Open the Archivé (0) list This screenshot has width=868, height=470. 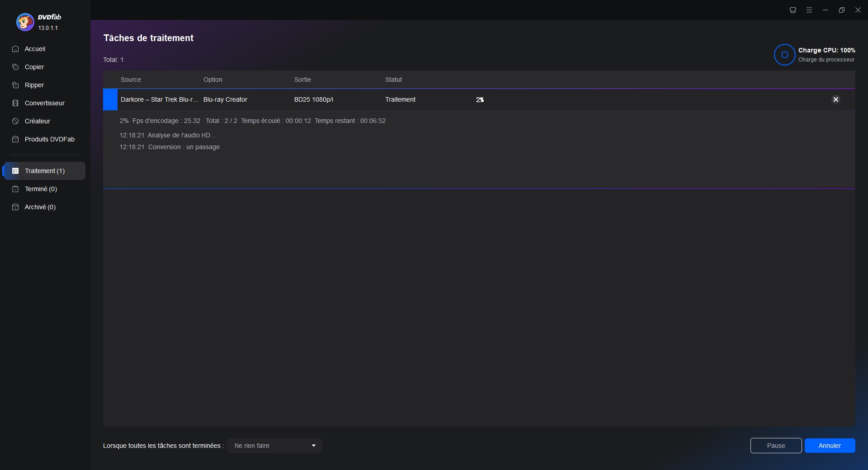[x=40, y=207]
